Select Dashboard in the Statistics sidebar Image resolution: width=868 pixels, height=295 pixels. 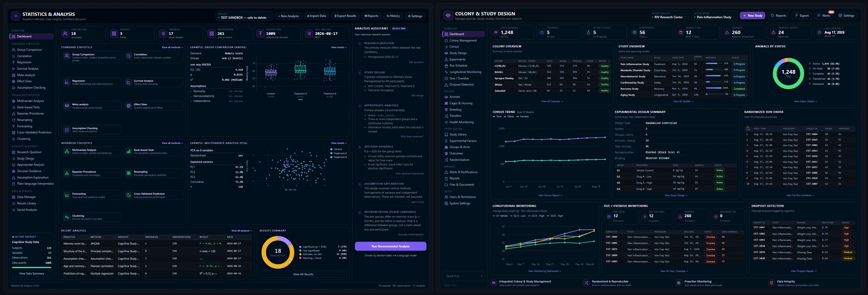tap(31, 37)
